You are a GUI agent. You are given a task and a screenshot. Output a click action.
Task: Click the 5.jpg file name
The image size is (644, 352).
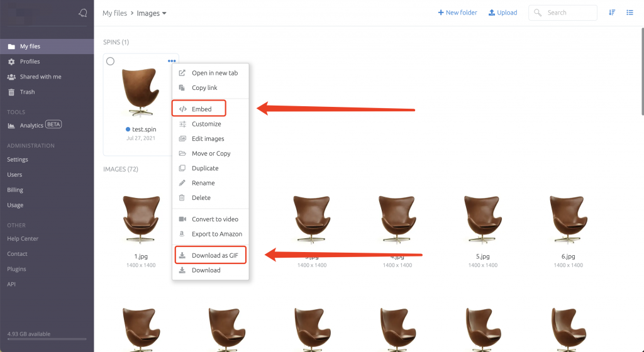(x=482, y=256)
